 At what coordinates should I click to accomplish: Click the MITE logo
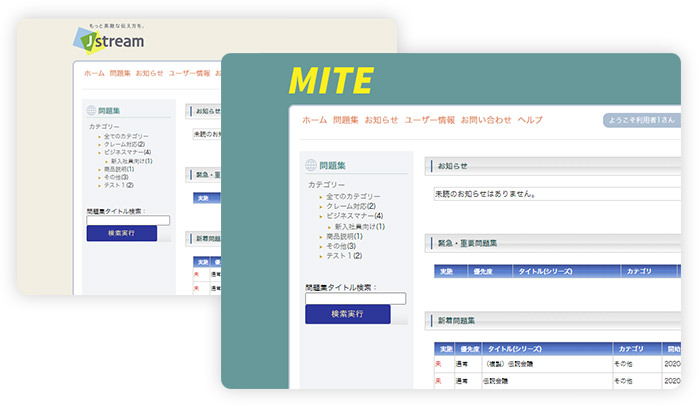pos(331,81)
